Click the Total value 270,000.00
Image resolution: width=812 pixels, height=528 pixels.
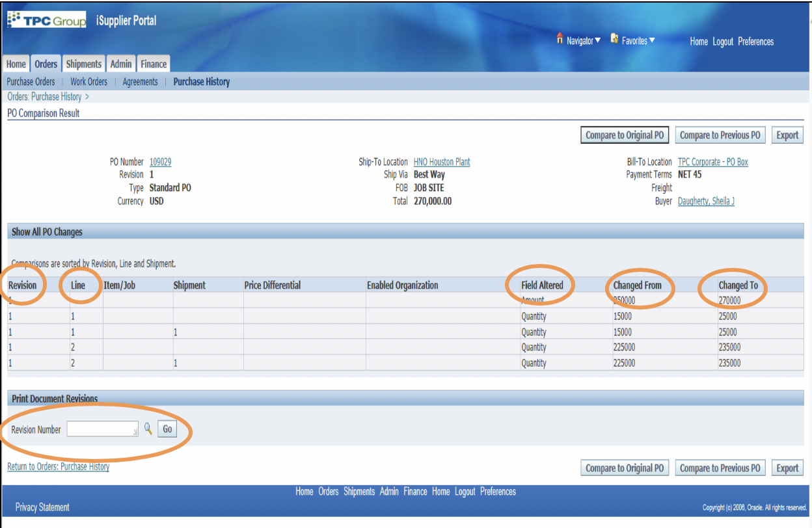click(x=433, y=202)
